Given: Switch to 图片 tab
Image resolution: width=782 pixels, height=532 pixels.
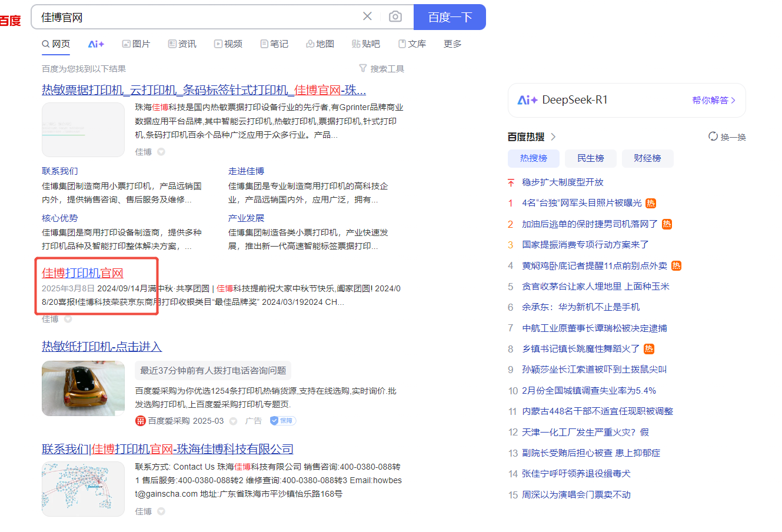Looking at the screenshot, I should click(x=136, y=44).
